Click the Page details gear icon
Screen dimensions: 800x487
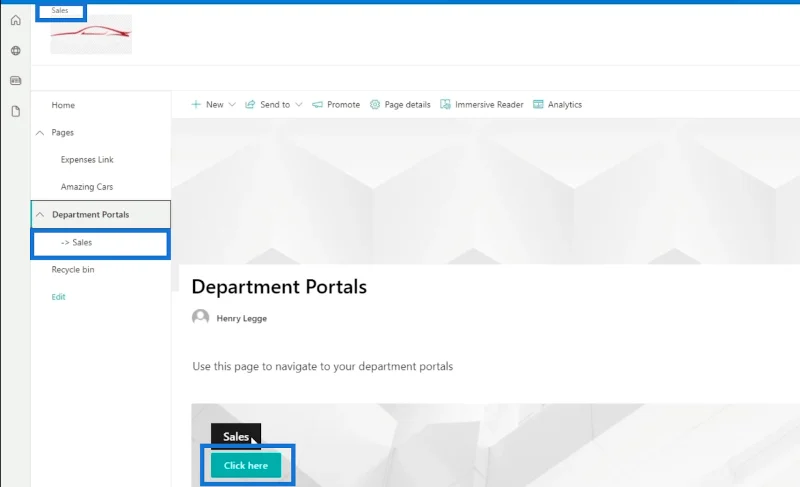(375, 105)
